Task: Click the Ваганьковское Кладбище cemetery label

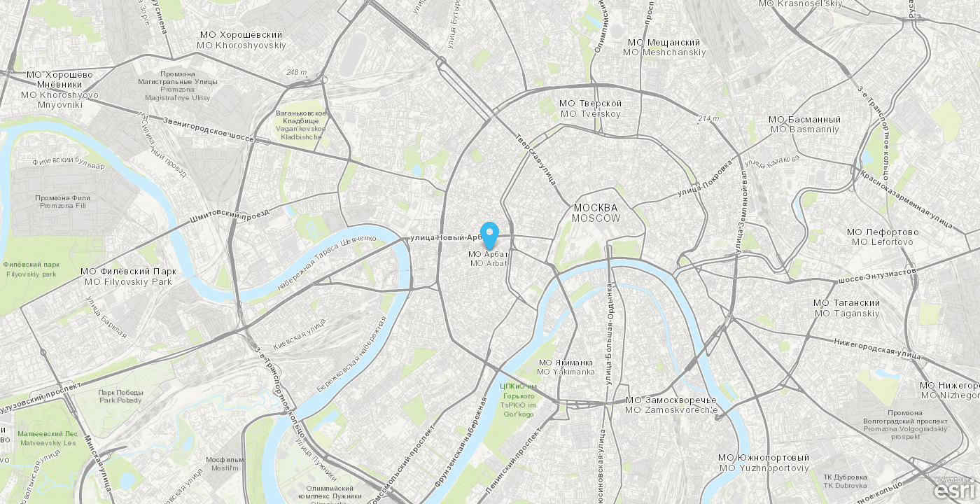Action: pos(301,125)
